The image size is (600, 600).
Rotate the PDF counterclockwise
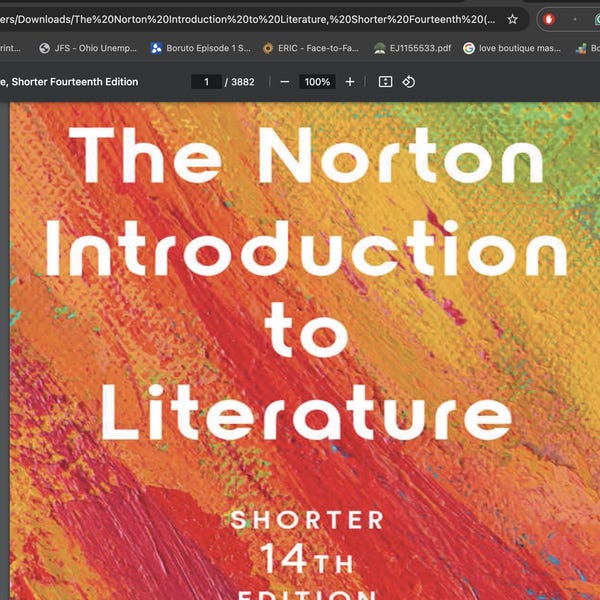tap(409, 82)
